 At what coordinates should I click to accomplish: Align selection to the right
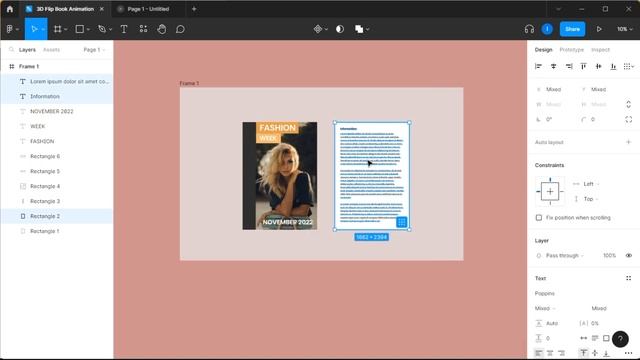[569, 66]
